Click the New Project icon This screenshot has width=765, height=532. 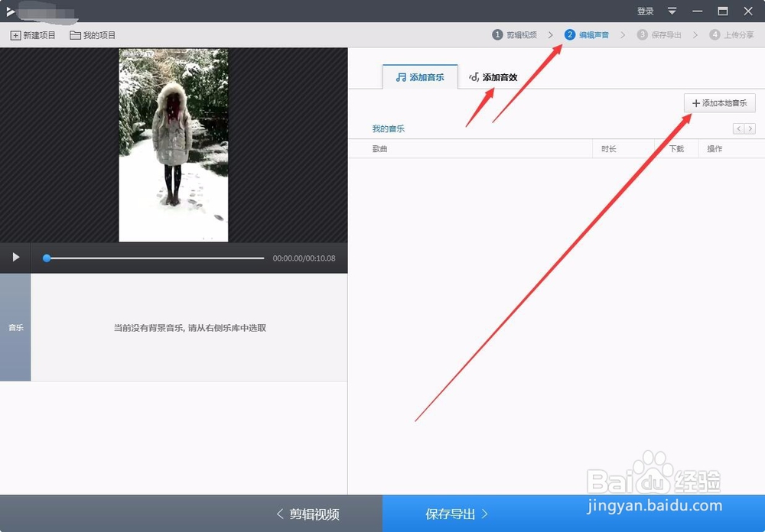(16, 34)
